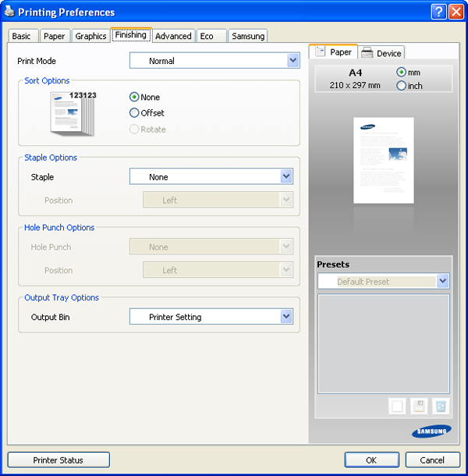Choose inch as the measurement unit
This screenshot has height=476, width=468.
coord(402,86)
